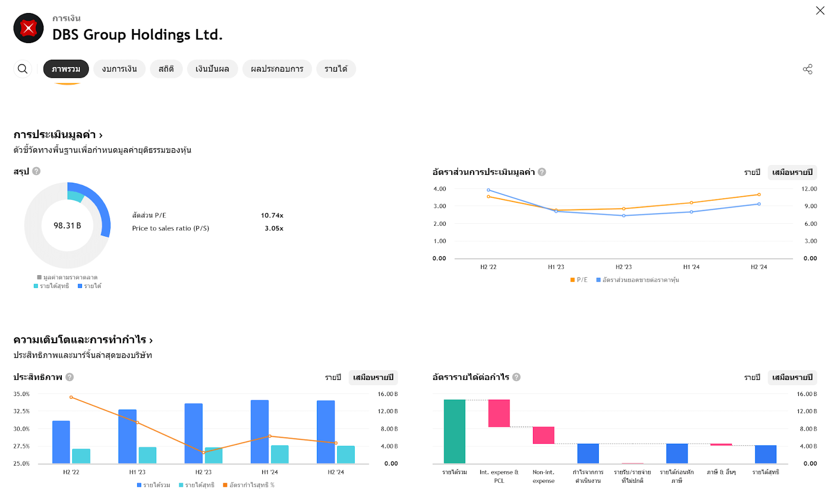Click the pink Int. expense & PCL bar
The height and width of the screenshot is (504, 831).
pyautogui.click(x=499, y=413)
